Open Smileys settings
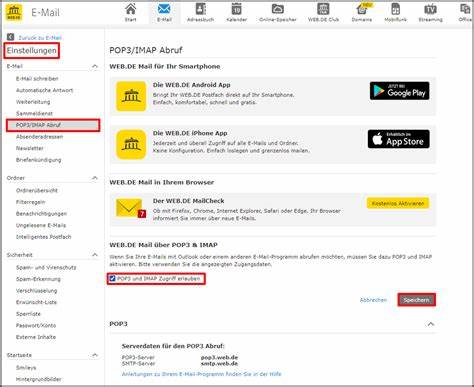This screenshot has width=474, height=387. point(26,368)
